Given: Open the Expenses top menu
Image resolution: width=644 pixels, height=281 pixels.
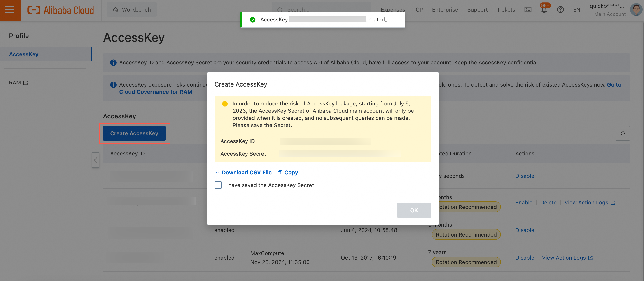Looking at the screenshot, I should pos(393,10).
